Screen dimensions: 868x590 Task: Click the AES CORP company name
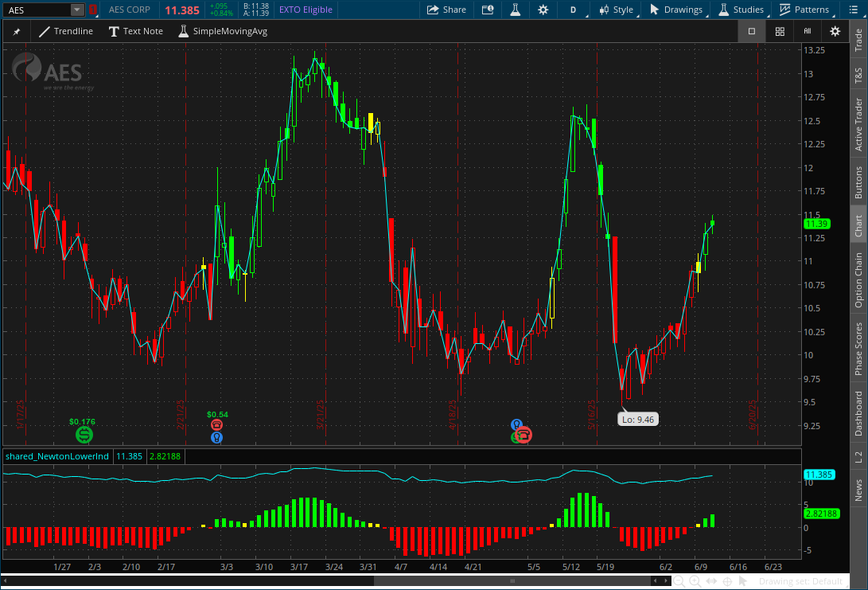(x=130, y=10)
